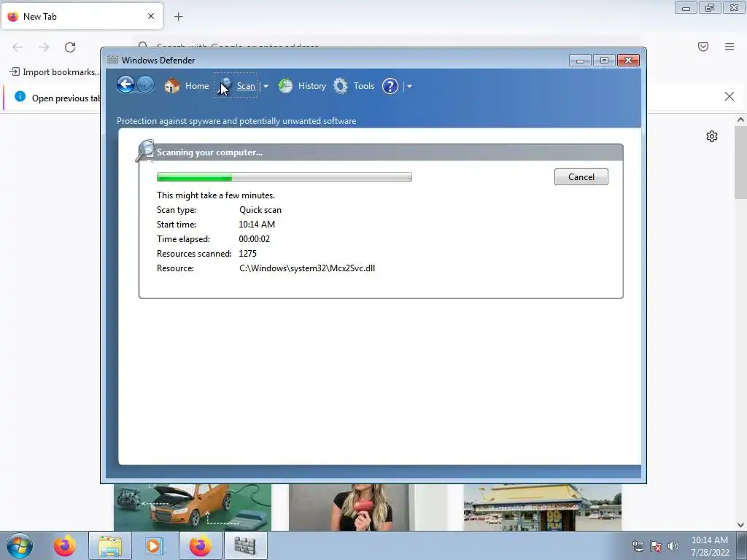The image size is (747, 560).
Task: Select the Resources scanned value 1275
Action: click(248, 253)
